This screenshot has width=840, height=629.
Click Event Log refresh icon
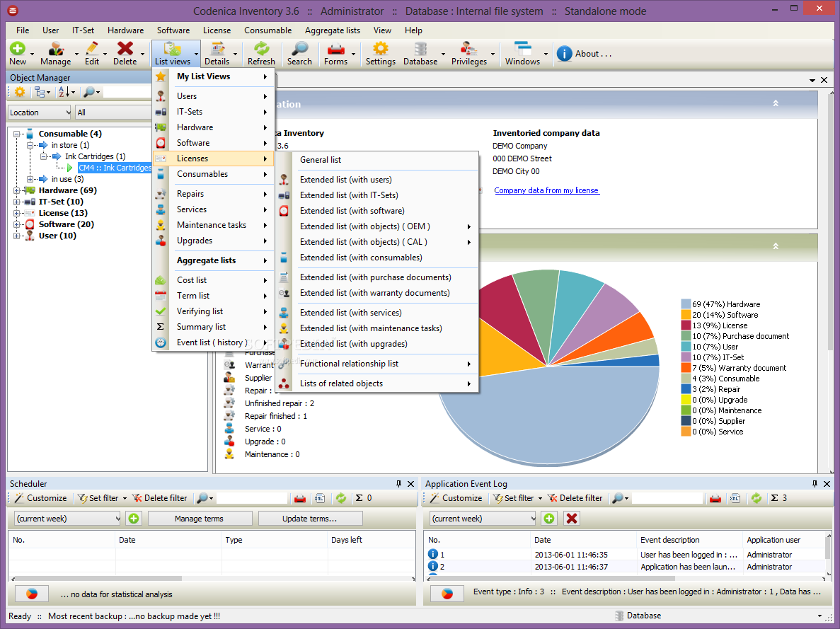pos(756,497)
